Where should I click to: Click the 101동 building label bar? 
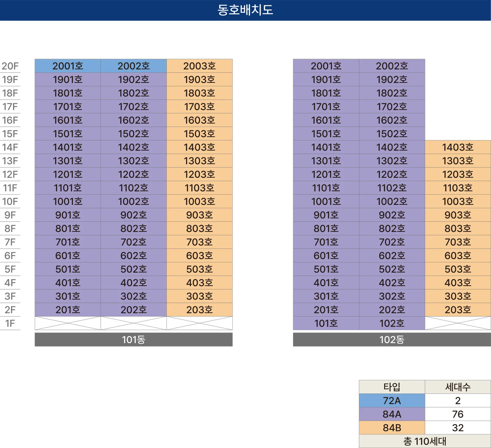[x=133, y=340]
